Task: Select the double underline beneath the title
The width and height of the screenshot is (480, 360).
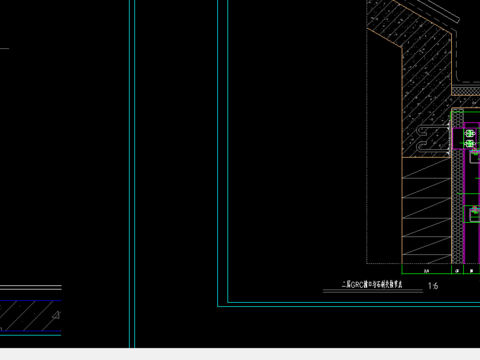Action: tap(373, 291)
